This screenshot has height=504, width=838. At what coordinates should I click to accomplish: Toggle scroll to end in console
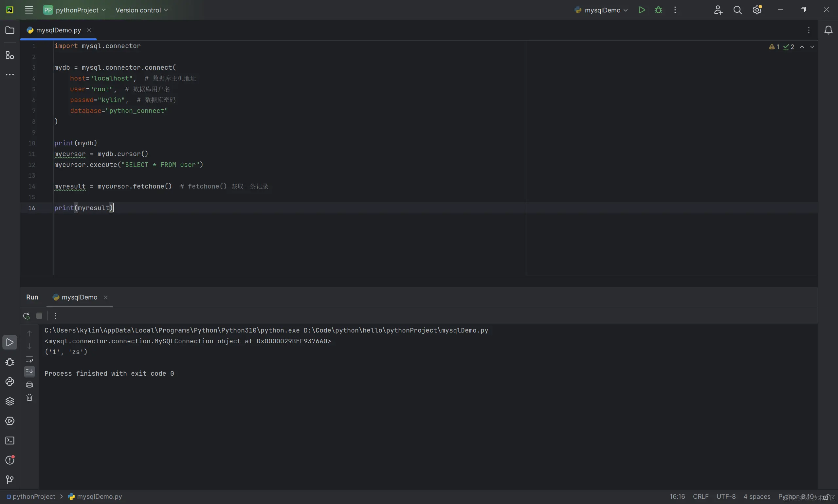pos(29,371)
